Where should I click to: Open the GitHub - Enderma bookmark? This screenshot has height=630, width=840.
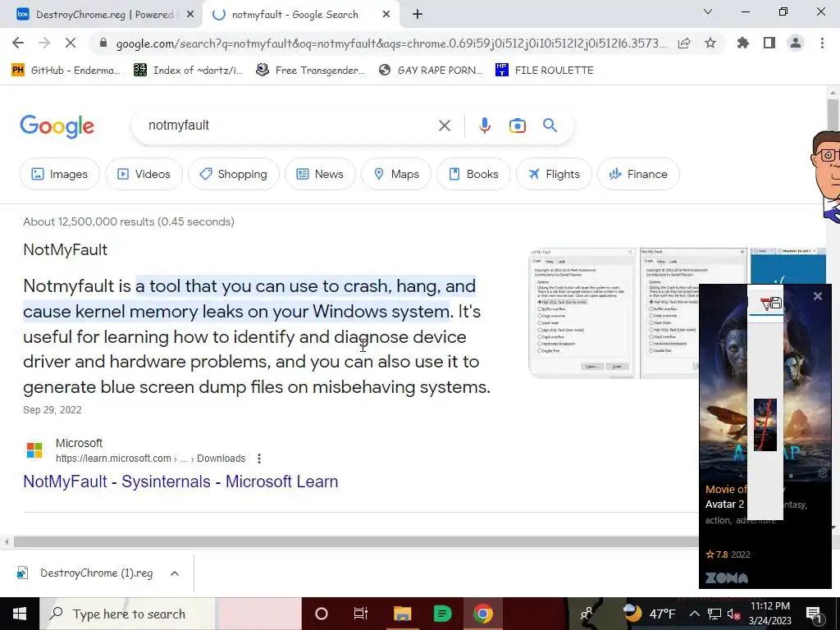(x=66, y=71)
